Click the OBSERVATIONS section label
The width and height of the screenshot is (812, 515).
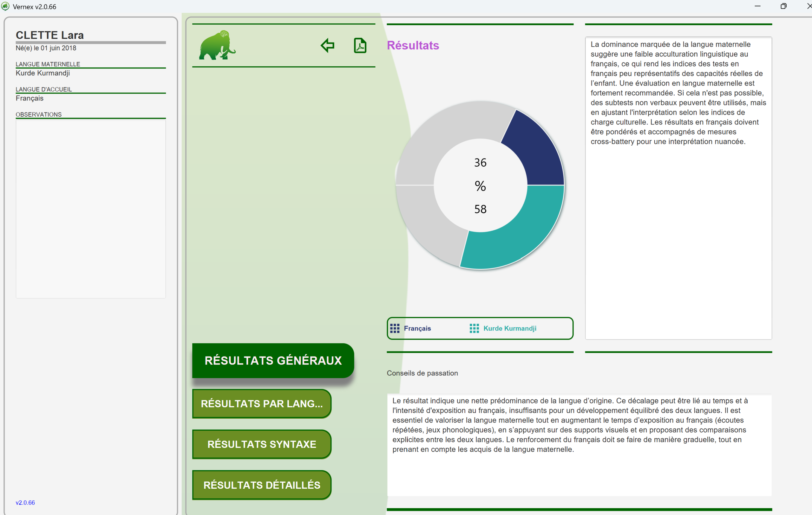38,114
